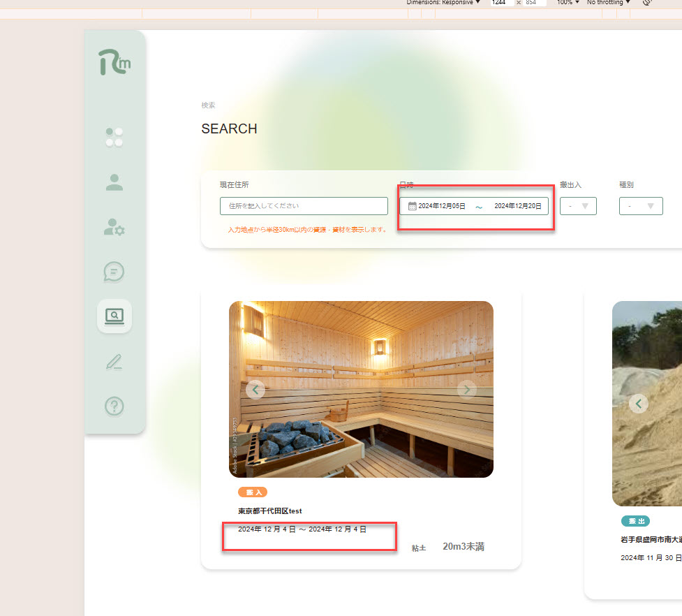Open the chat messages sidebar icon
The width and height of the screenshot is (682, 616).
(x=114, y=272)
